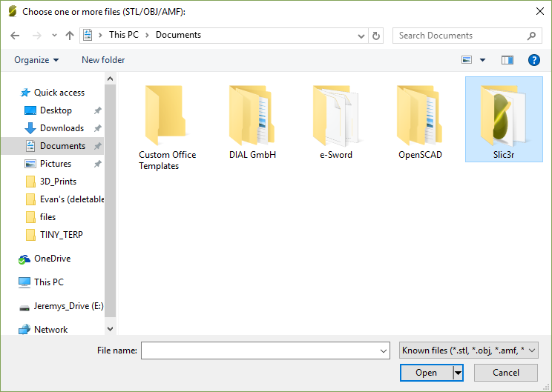552x392 pixels.
Task: Click the Refresh icon in address bar
Action: pyautogui.click(x=376, y=36)
